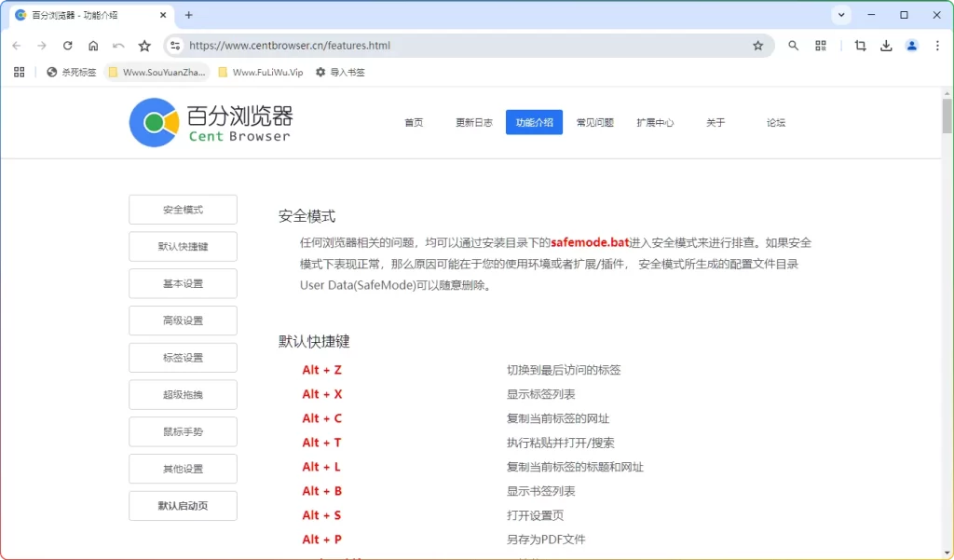Close the 百分浏览器 - 功能介绍 tab
Screen dimensions: 954x560
163,15
